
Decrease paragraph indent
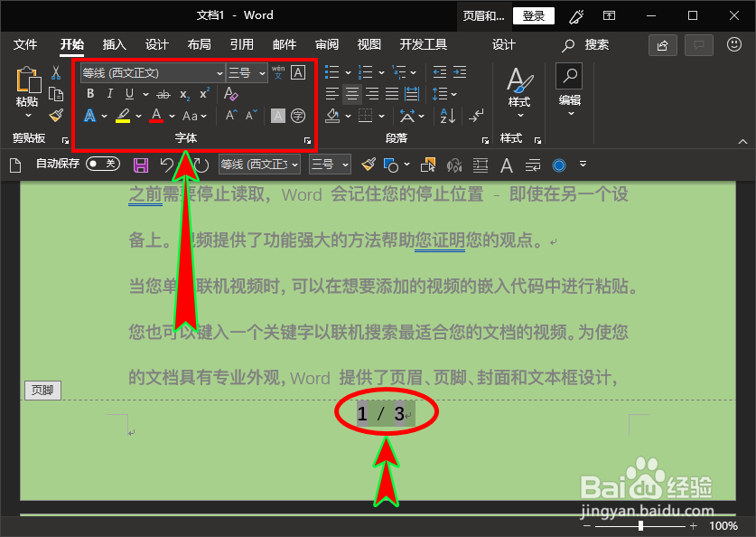(x=440, y=72)
